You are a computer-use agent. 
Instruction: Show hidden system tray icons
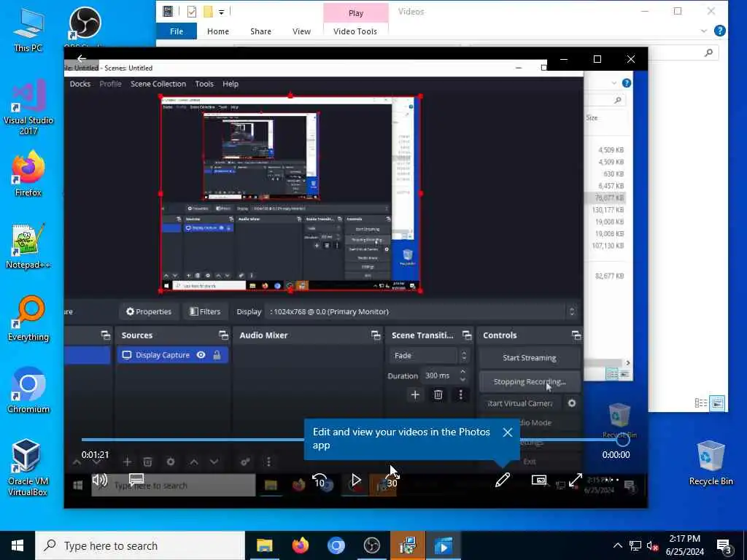point(617,545)
